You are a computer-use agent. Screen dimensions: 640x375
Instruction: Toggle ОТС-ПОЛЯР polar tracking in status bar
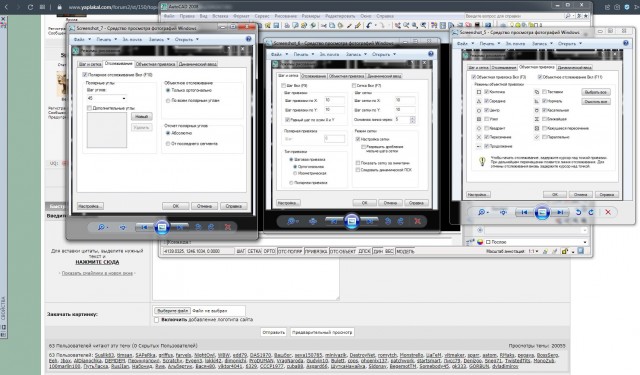(x=290, y=251)
